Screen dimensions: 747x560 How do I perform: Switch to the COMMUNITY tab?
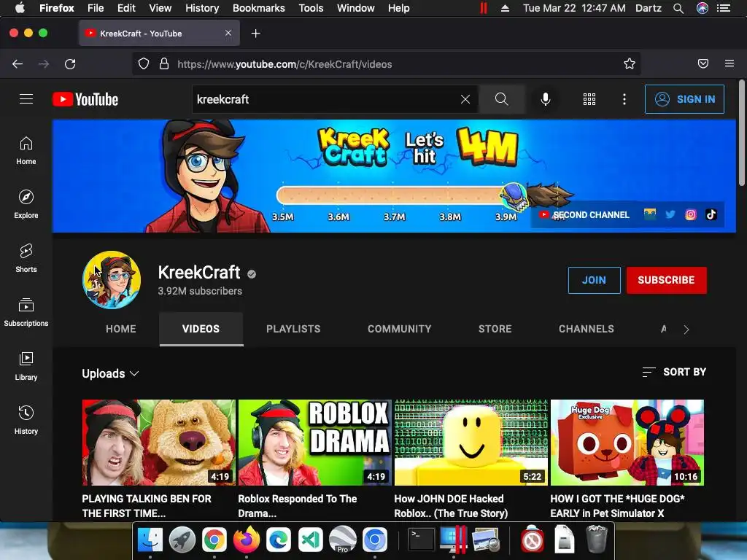(399, 329)
